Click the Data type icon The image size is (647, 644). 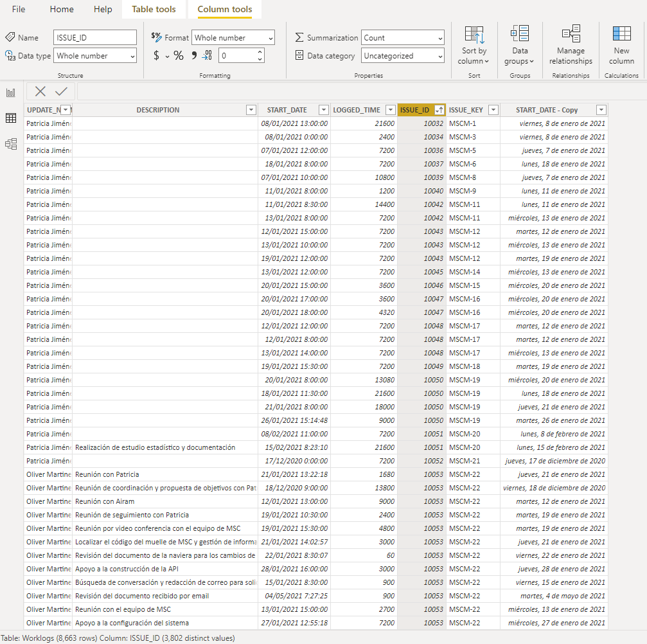pyautogui.click(x=10, y=55)
